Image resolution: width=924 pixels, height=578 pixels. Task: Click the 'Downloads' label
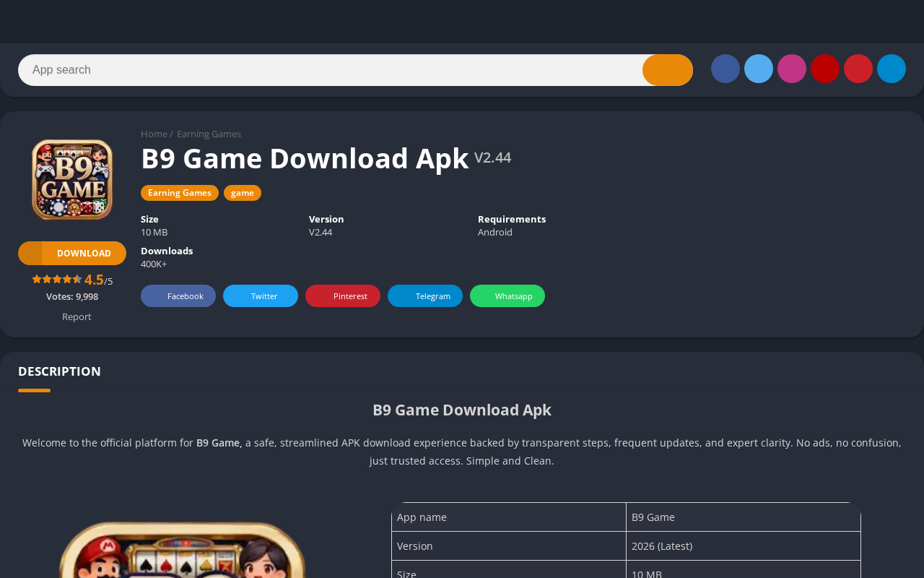tap(167, 251)
